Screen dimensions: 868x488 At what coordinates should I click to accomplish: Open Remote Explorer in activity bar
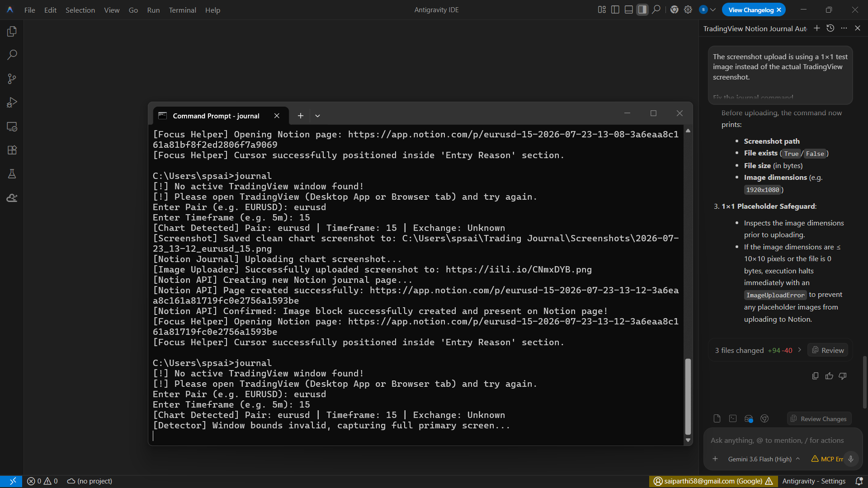pyautogui.click(x=12, y=127)
